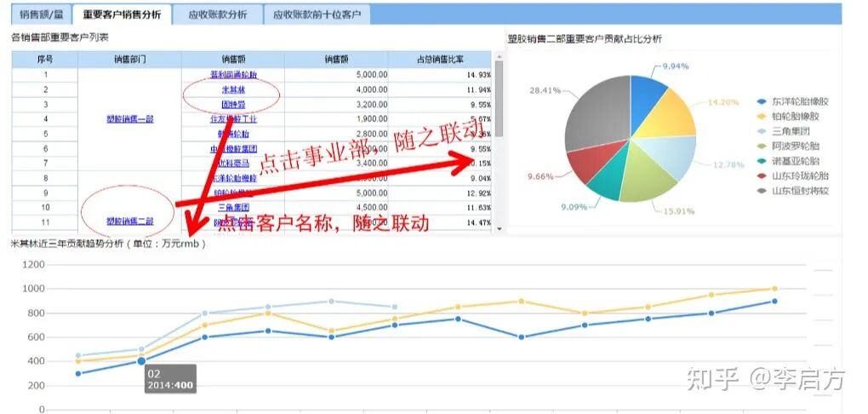Viewport: 868px width, 414px height.
Task: Click the 东洋轮胎橡胶 link in table
Action: (x=234, y=178)
